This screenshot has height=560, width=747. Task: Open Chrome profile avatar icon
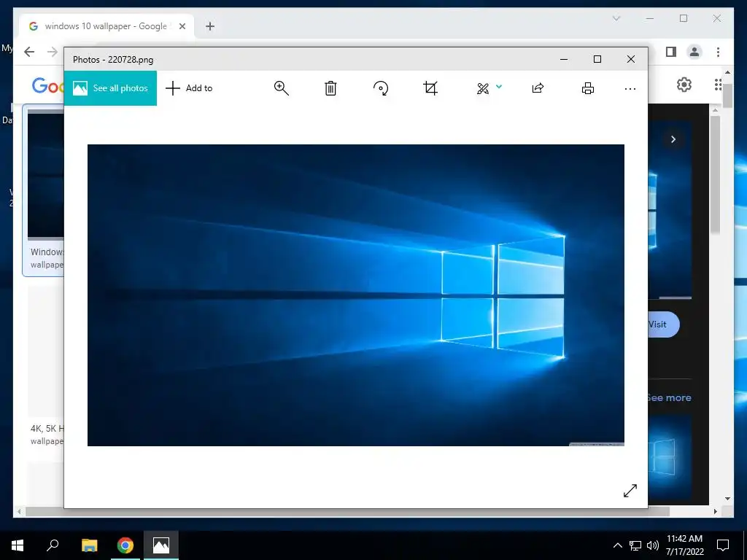click(694, 52)
